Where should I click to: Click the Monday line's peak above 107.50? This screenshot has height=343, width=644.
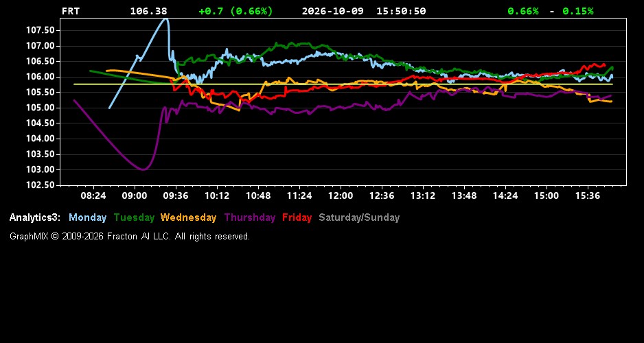[165, 19]
